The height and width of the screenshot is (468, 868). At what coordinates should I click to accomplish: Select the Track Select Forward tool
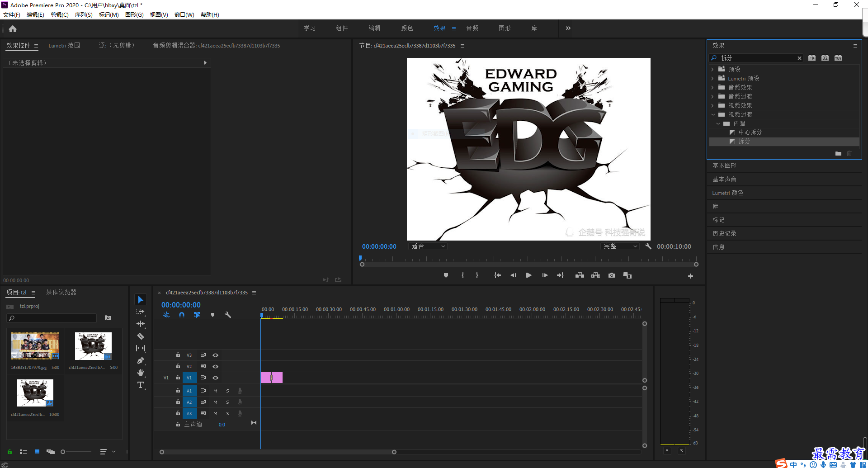tap(141, 312)
